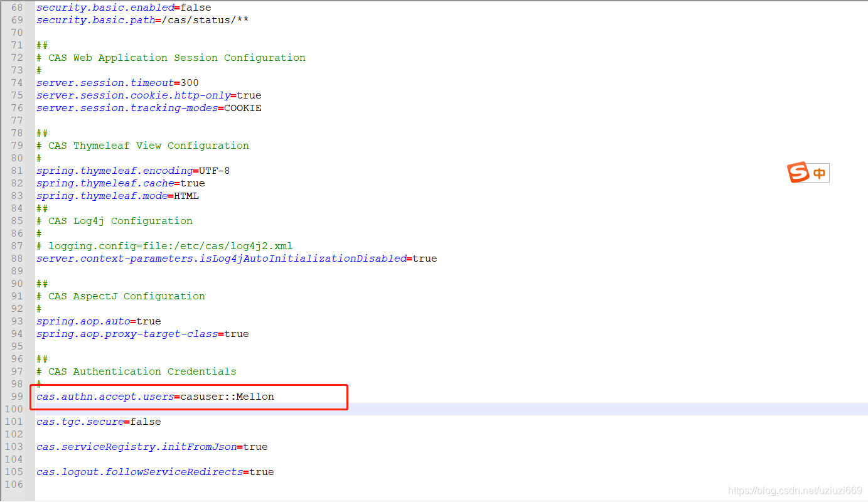Click the server.session.tracking-modes=COOKIE line
The width and height of the screenshot is (868, 502).
point(149,108)
